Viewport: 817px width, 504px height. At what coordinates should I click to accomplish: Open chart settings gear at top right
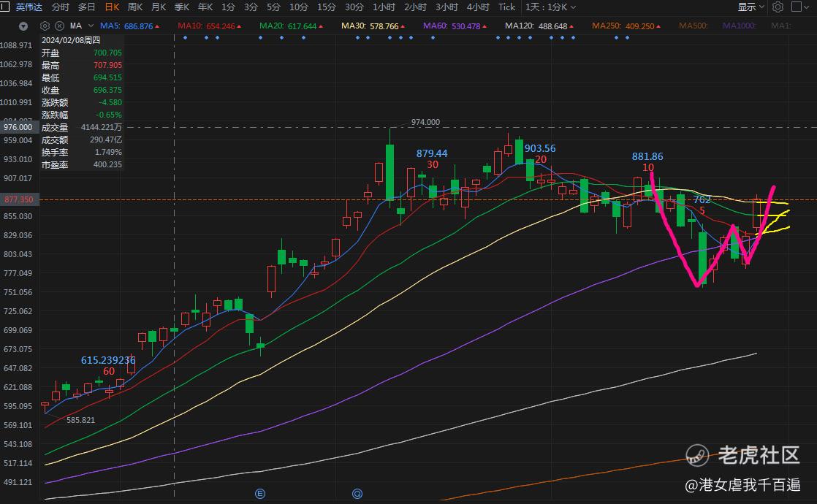(x=778, y=7)
